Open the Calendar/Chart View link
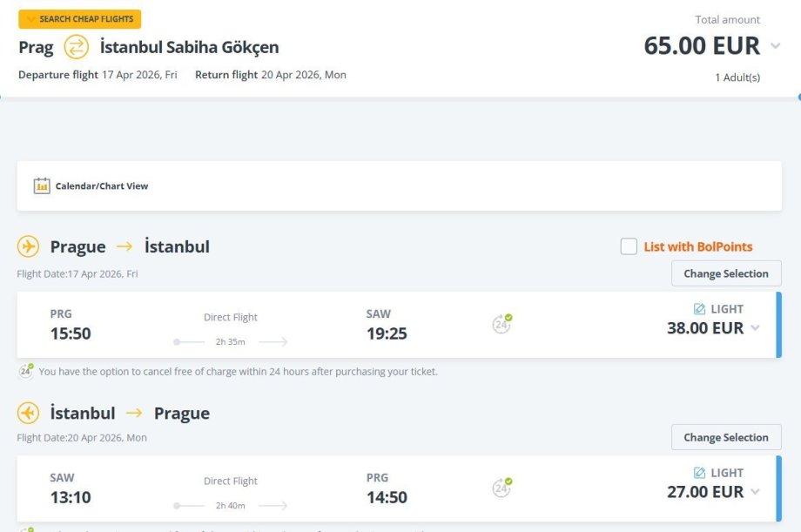 pos(102,185)
